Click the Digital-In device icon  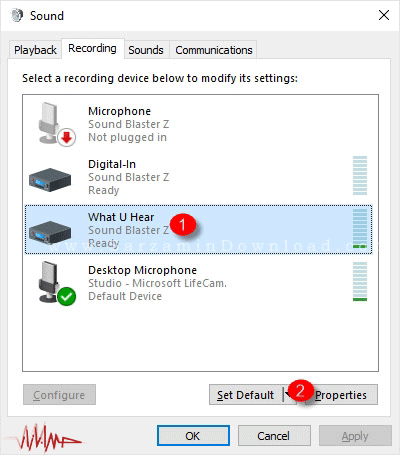[50, 179]
